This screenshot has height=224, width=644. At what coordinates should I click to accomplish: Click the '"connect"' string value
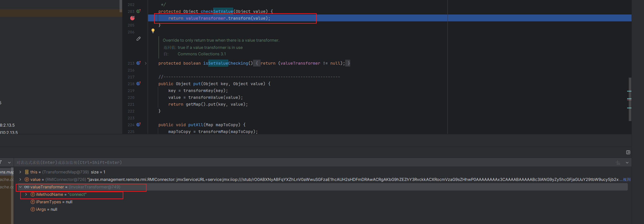[77, 195]
